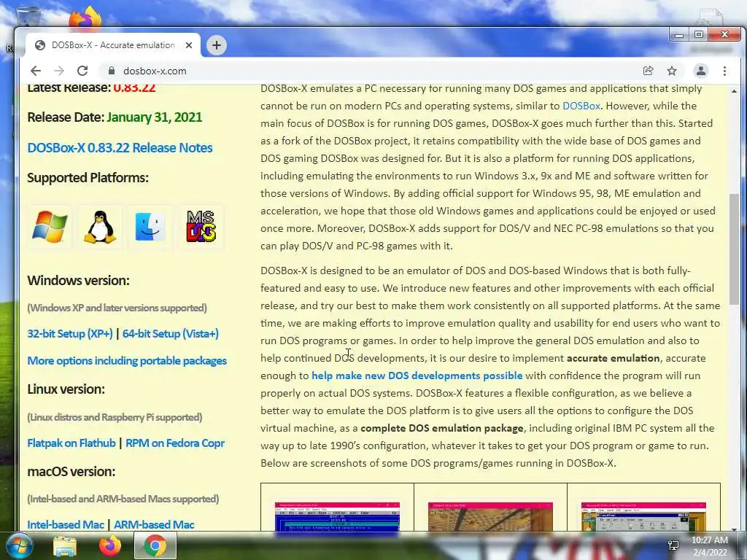Click the Supported Platforms heading
Viewport: 747px width, 560px height.
[88, 178]
